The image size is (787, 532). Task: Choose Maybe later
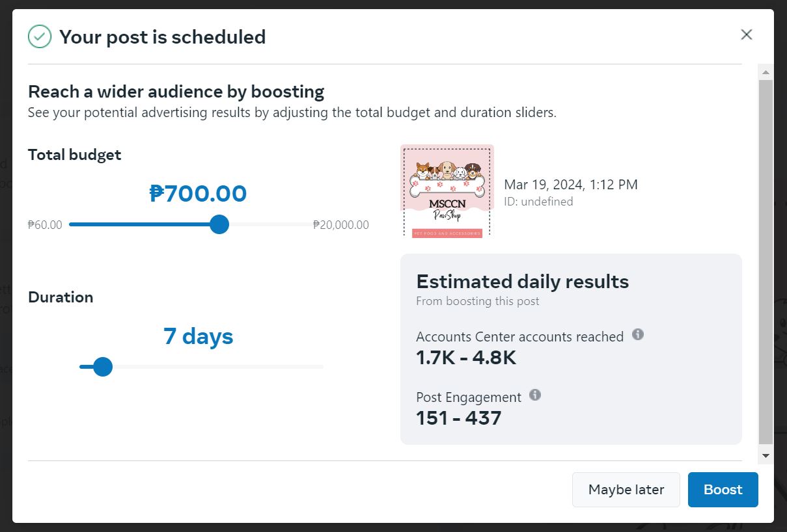626,490
